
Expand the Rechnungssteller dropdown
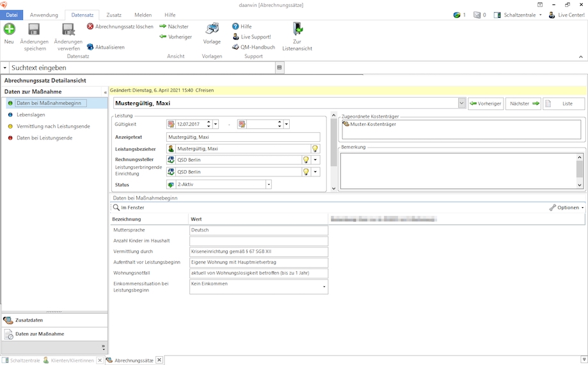point(315,160)
